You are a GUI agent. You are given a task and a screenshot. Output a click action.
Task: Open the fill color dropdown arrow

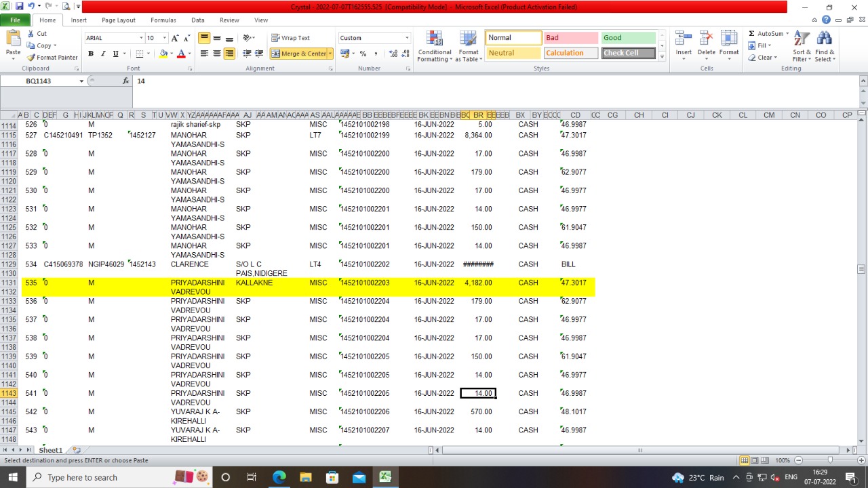coord(171,54)
